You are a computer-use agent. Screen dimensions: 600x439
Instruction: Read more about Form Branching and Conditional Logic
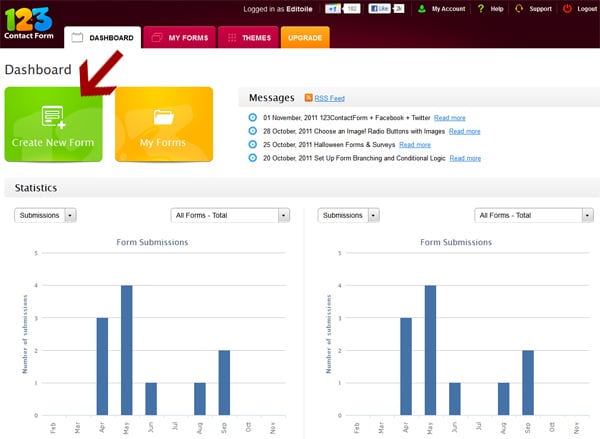click(x=465, y=158)
